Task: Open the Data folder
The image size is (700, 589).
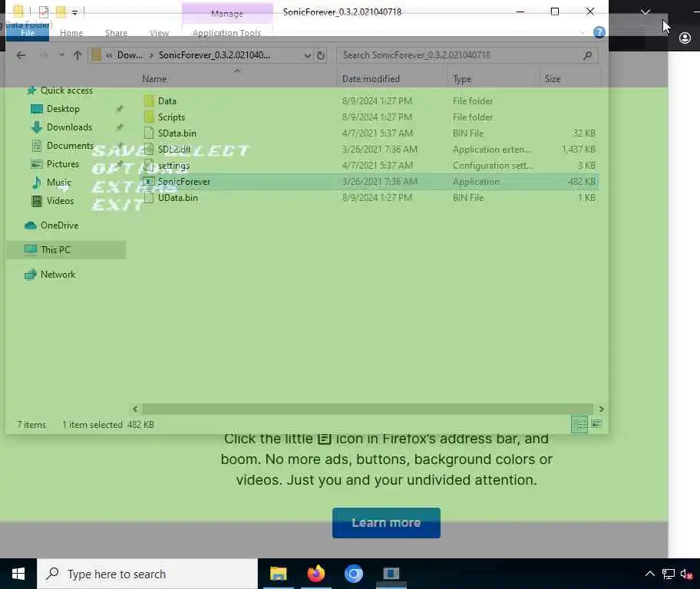Action: coord(167,101)
